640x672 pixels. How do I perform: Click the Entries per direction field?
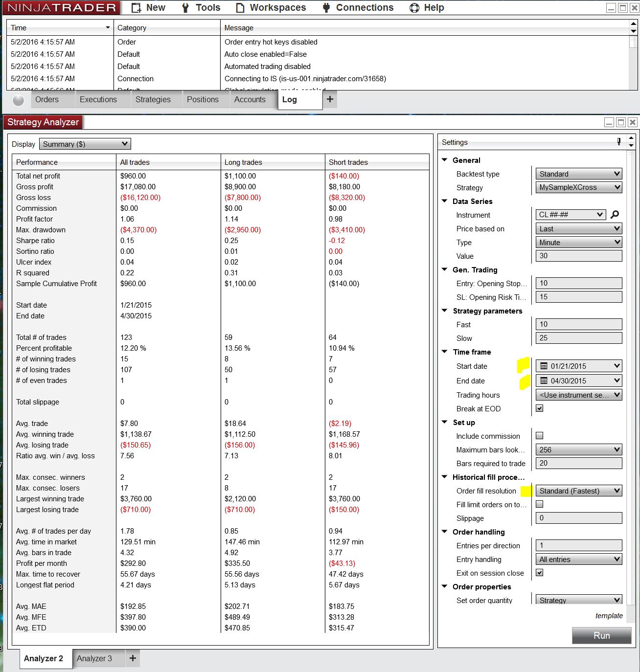click(x=579, y=545)
